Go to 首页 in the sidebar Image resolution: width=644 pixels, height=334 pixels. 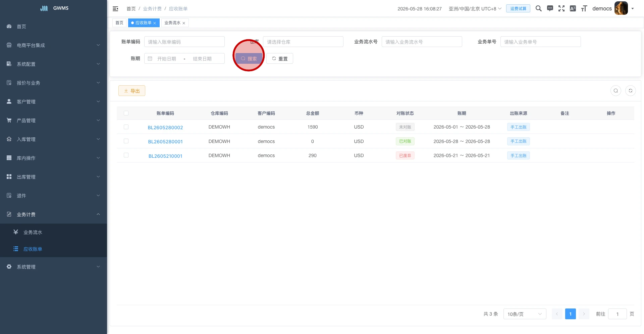[x=54, y=27]
